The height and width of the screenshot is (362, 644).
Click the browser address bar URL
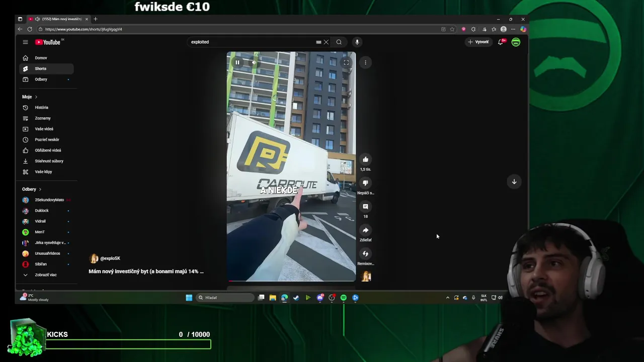84,29
